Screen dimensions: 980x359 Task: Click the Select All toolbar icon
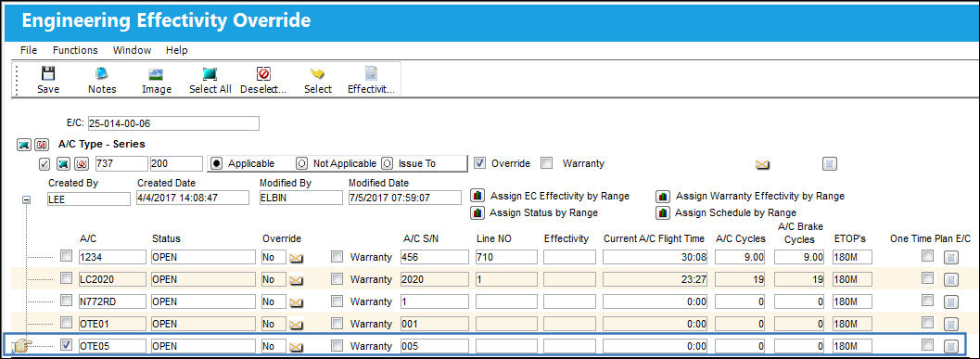pos(210,74)
